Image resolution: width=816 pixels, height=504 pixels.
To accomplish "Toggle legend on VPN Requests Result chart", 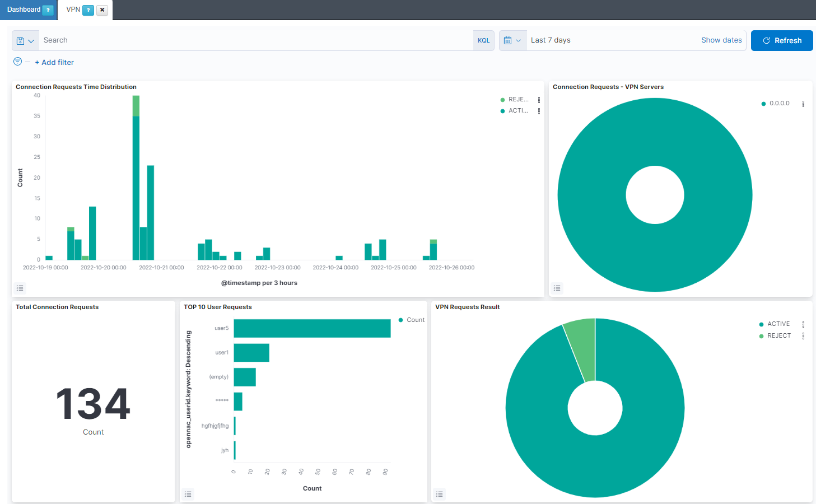I will click(440, 494).
